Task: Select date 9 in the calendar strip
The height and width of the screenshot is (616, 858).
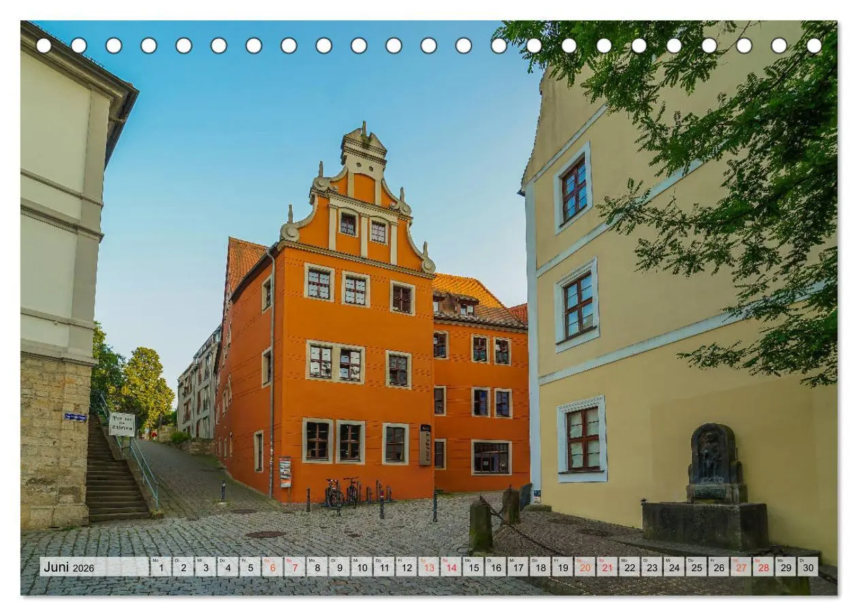Action: coord(339,567)
